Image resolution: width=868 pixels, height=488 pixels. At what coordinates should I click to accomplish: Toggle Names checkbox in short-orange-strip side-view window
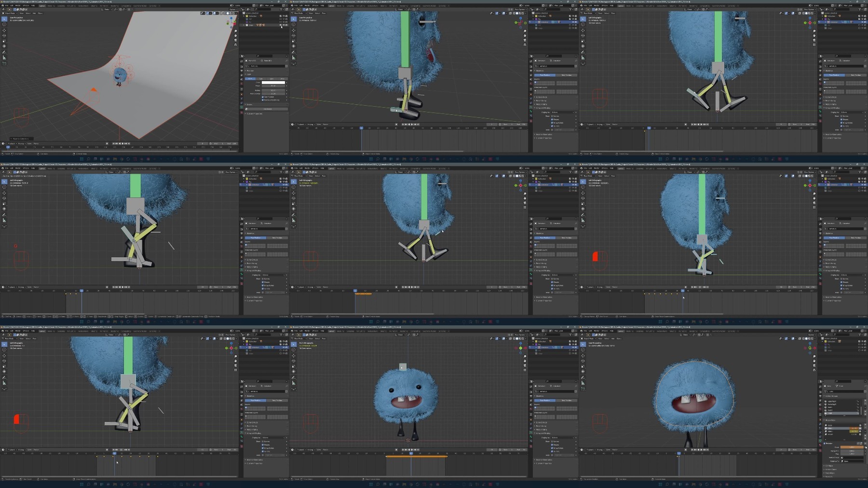coord(552,279)
